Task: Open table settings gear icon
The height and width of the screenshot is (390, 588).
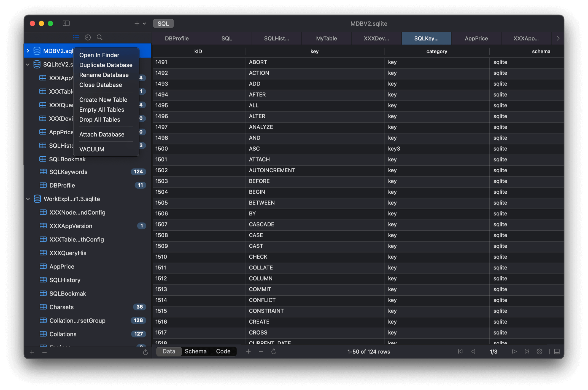Action: point(540,351)
